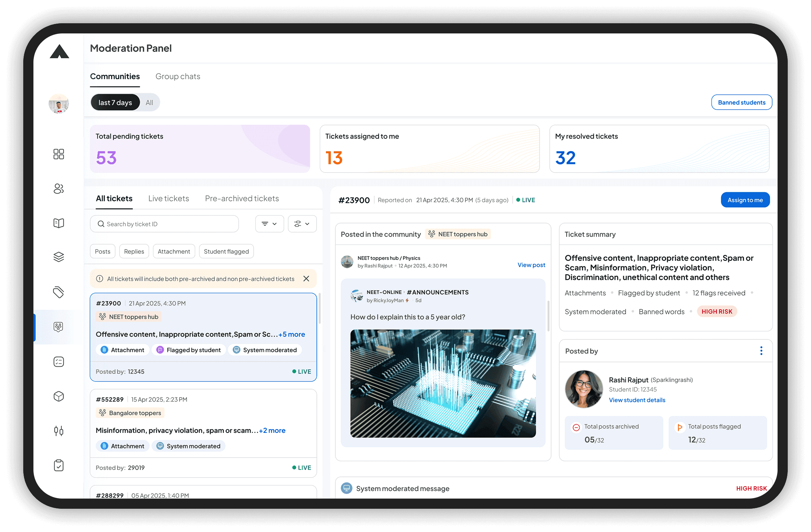
Task: Open View student details link
Action: pyautogui.click(x=637, y=400)
